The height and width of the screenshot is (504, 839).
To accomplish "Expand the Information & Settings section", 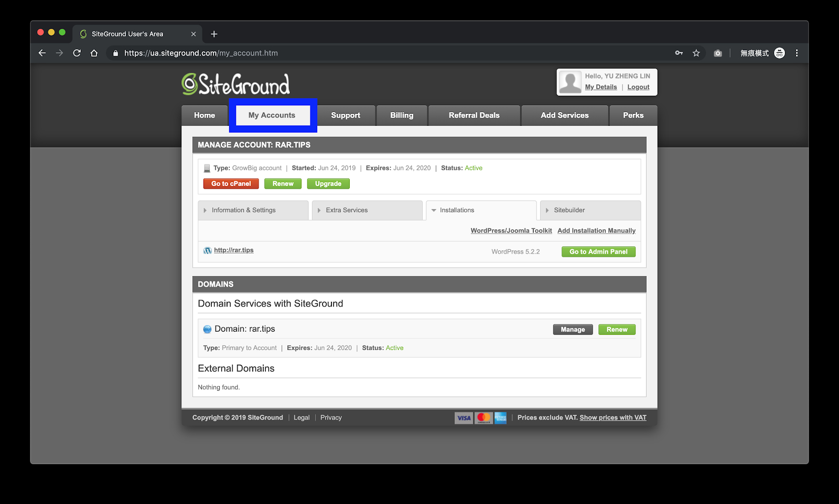I will pos(253,210).
